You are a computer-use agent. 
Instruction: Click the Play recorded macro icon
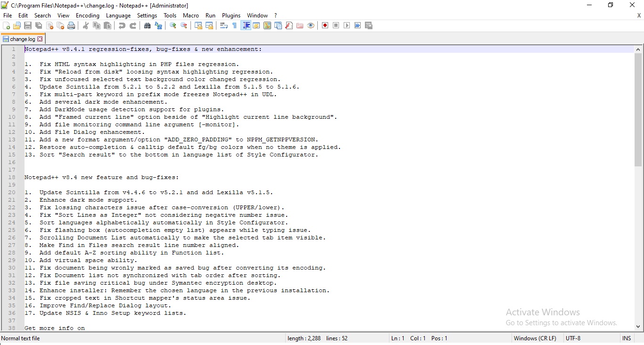(x=347, y=25)
